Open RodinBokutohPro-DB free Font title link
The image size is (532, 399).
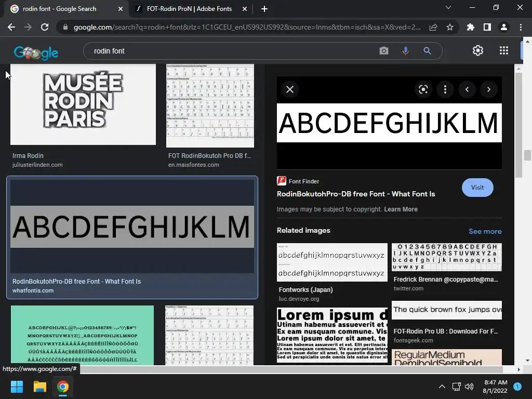(x=355, y=194)
